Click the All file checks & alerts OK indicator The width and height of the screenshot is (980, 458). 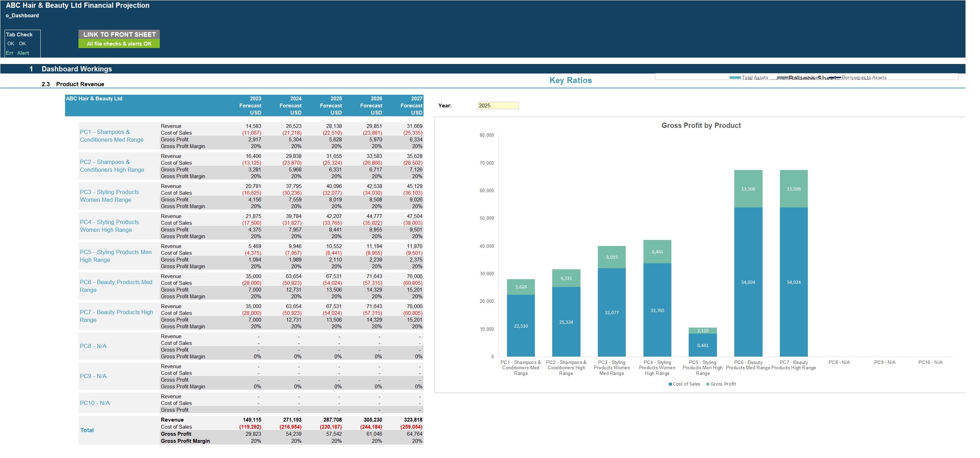click(119, 44)
